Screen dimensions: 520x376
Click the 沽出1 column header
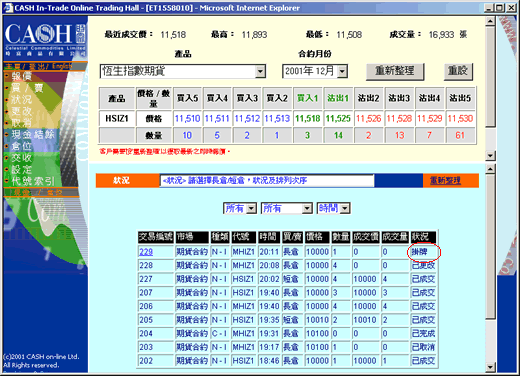[x=338, y=98]
